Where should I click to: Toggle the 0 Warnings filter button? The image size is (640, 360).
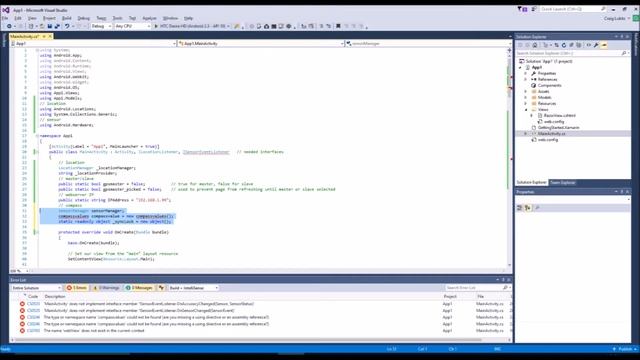point(106,288)
